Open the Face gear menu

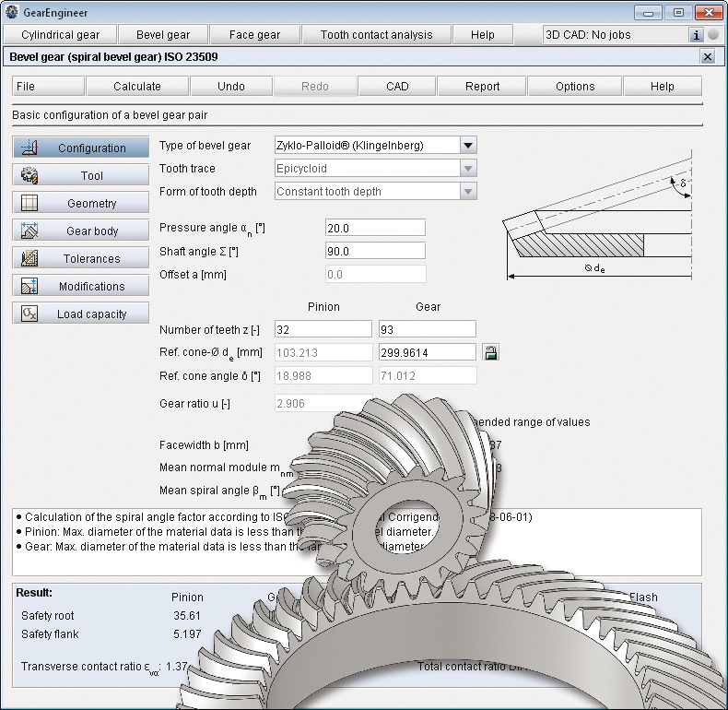pos(254,35)
